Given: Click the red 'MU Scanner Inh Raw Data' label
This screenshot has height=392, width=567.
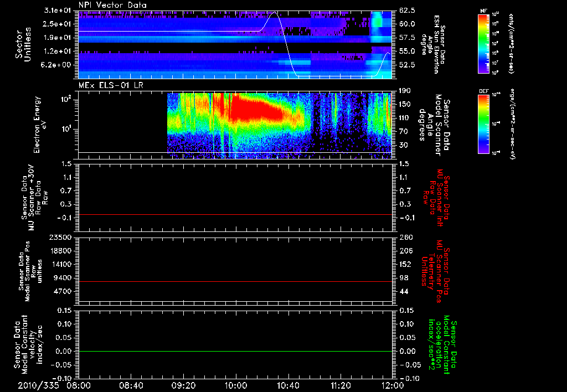Looking at the screenshot, I should coord(436,198).
